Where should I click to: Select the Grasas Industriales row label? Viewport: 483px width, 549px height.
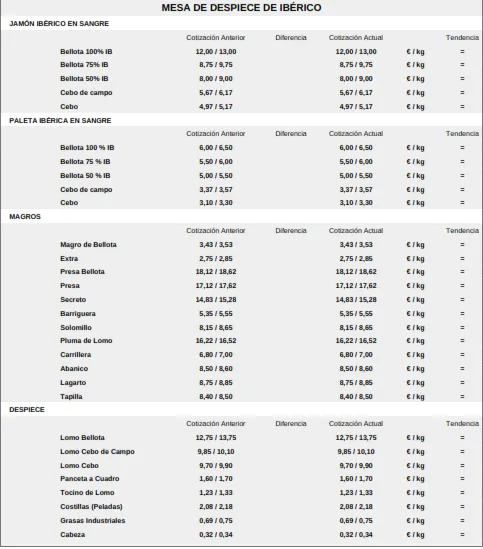tap(92, 521)
